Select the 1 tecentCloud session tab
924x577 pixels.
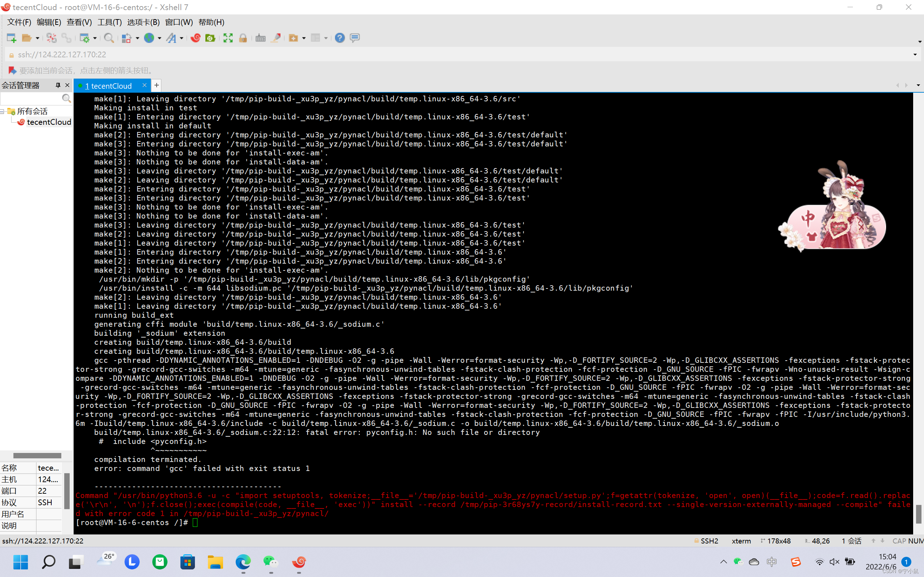[108, 86]
